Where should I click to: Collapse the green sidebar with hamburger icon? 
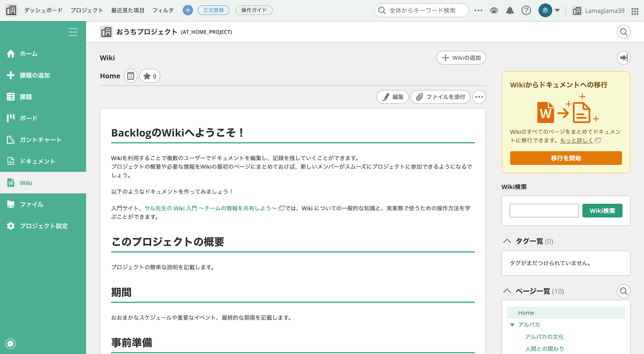click(73, 32)
